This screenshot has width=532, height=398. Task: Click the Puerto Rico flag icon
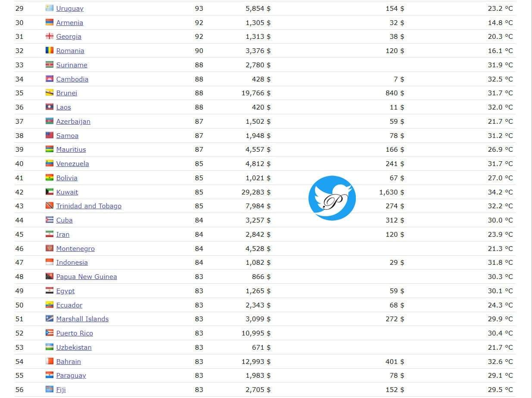click(50, 333)
